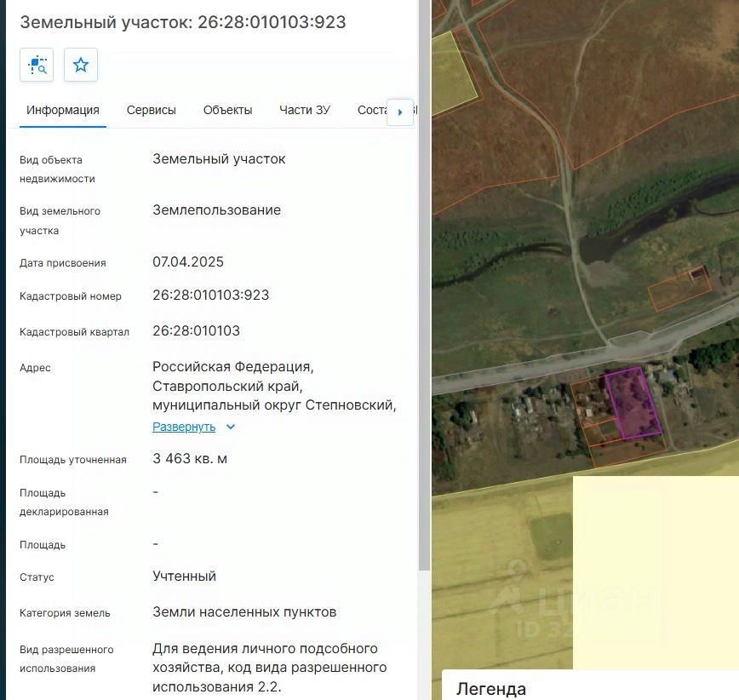This screenshot has height=700, width=739.
Task: Click the chevron next to Развернуть
Action: click(231, 427)
